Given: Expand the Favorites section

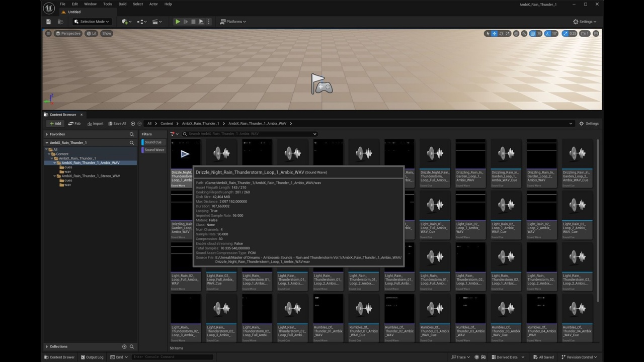Looking at the screenshot, I should (48, 134).
